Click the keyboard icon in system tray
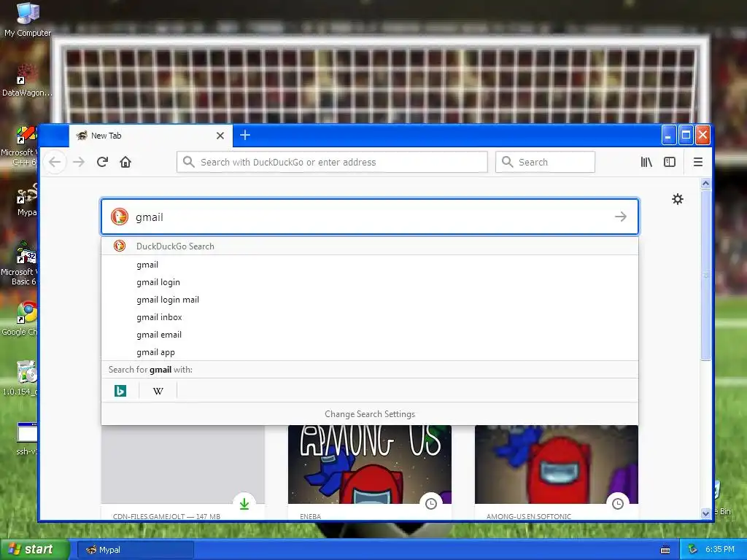This screenshot has height=560, width=747. point(665,550)
